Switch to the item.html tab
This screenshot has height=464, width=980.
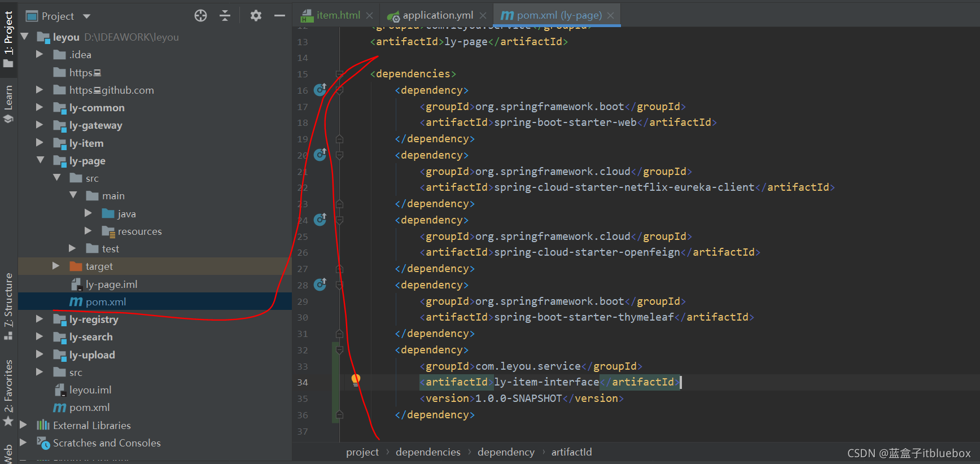[x=338, y=15]
